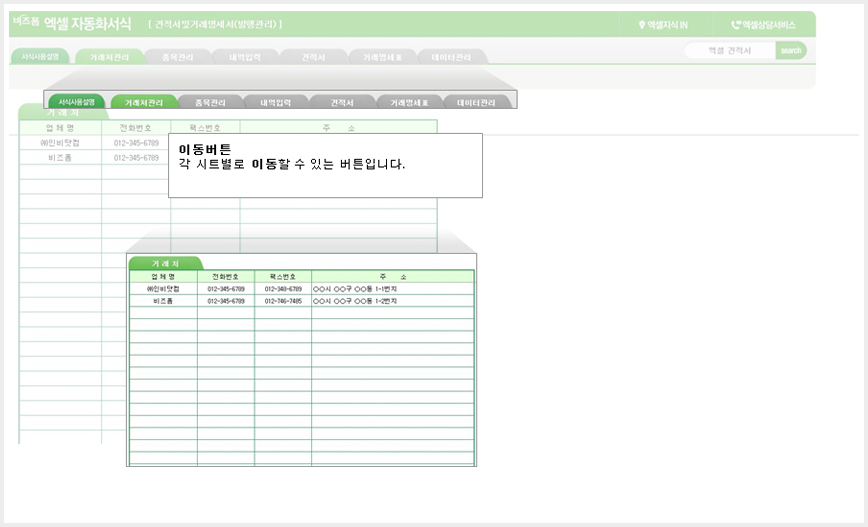This screenshot has width=868, height=527.
Task: Select 비즈폼 cell in the enlarged table
Action: [x=163, y=301]
